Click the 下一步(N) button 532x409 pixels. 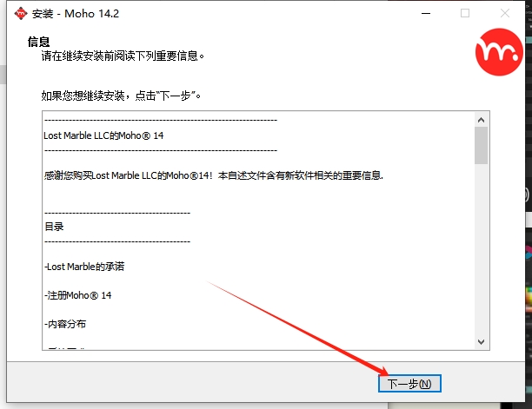[x=409, y=384]
